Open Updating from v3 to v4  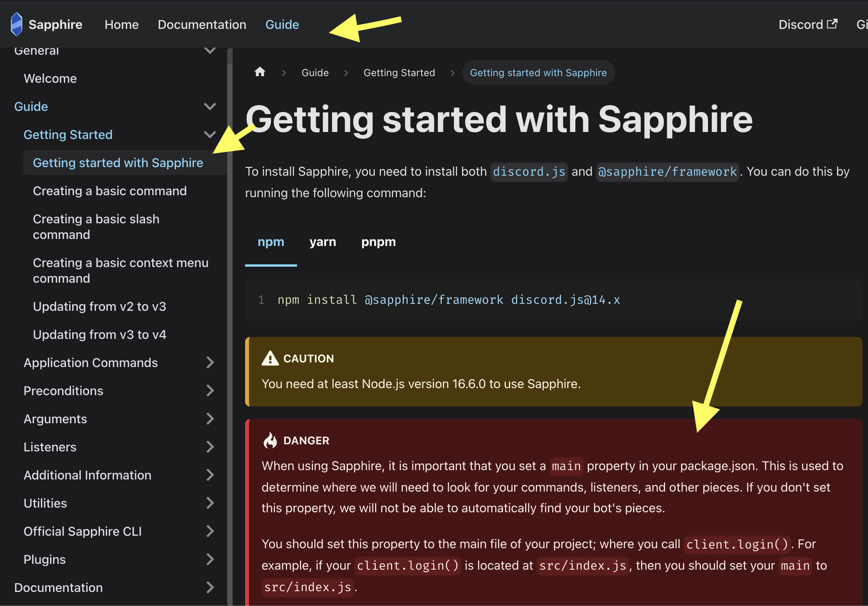100,335
